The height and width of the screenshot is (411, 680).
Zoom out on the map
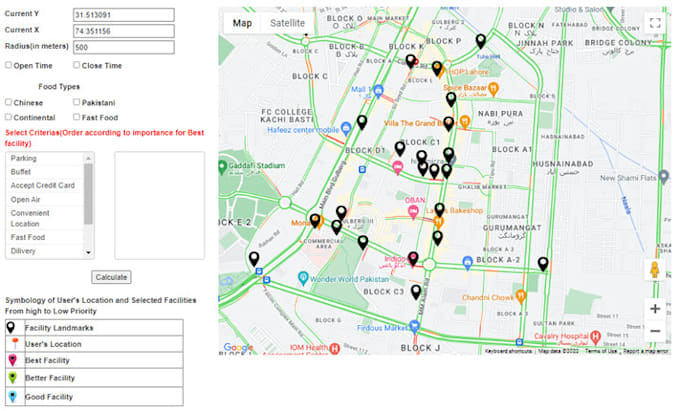click(655, 331)
